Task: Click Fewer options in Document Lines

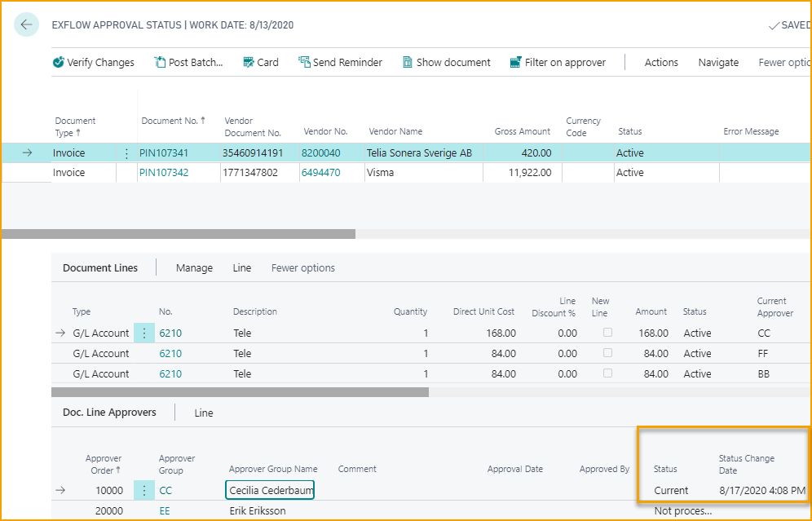Action: (302, 268)
